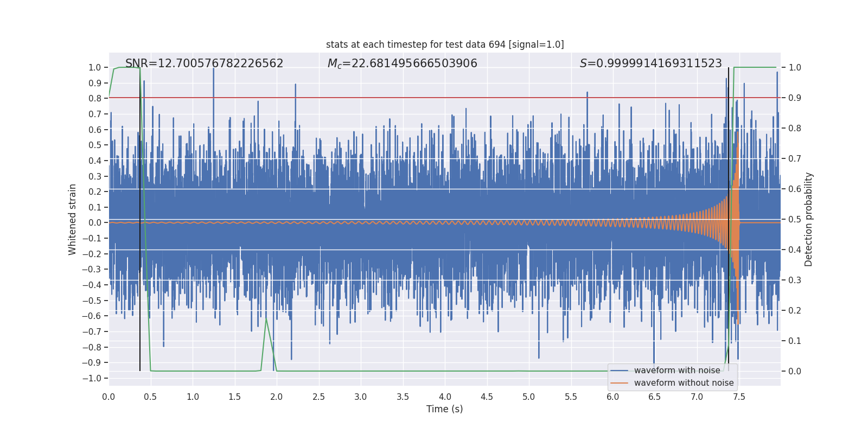Click the 'Time (s)' x-axis label

click(444, 409)
